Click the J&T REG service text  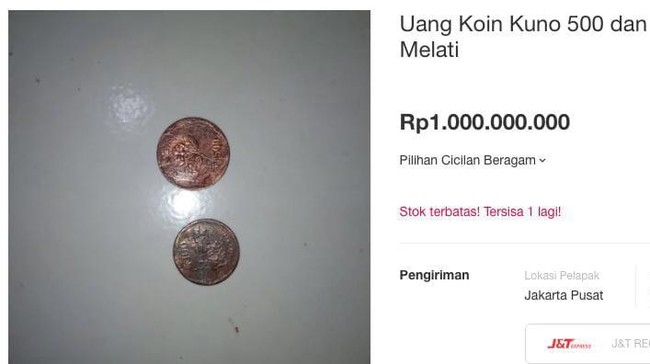[631, 344]
